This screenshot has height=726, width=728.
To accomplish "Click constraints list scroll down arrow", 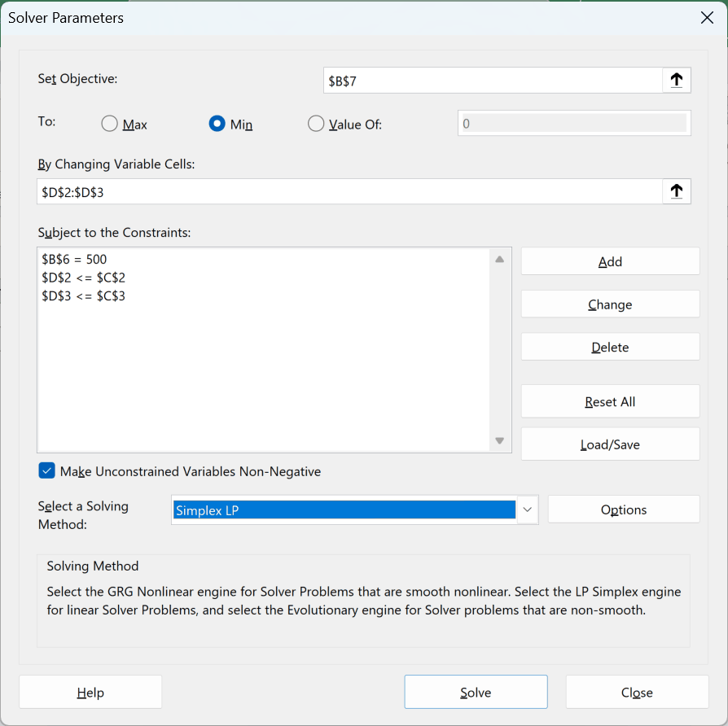I will point(499,440).
